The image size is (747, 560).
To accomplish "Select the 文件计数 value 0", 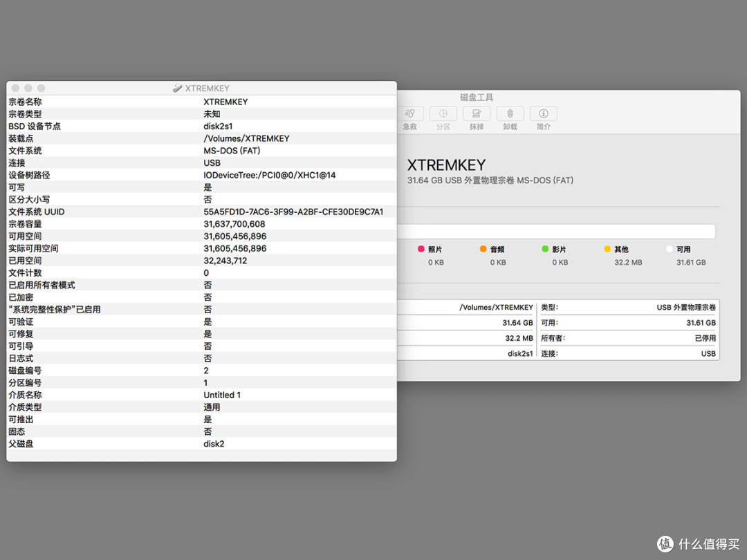I will 206,273.
